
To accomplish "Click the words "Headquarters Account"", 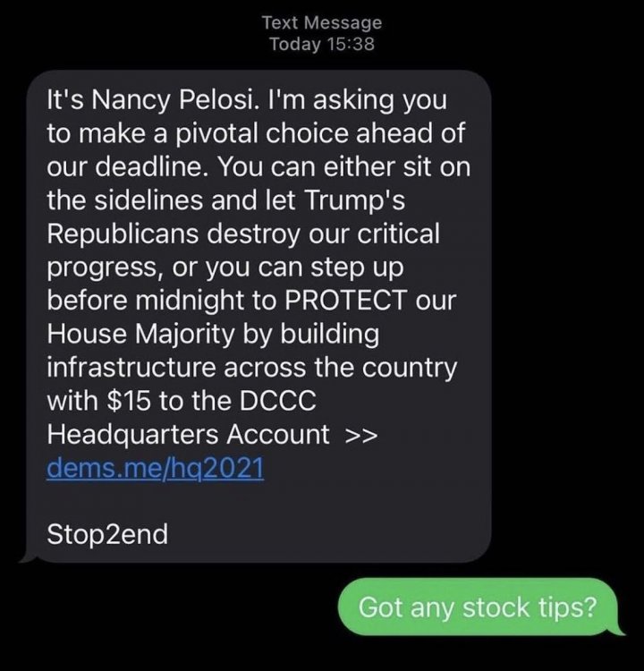I will coord(188,436).
